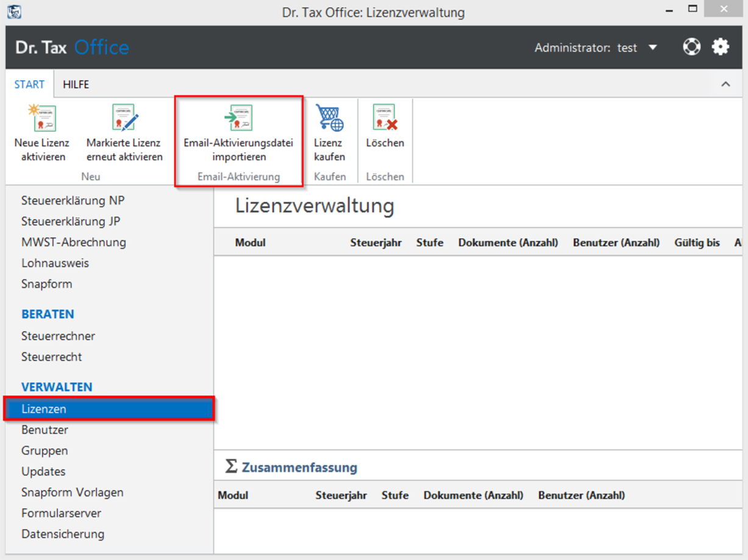Open the Administrator test dropdown arrow
Screen dimensions: 748x560
[653, 48]
